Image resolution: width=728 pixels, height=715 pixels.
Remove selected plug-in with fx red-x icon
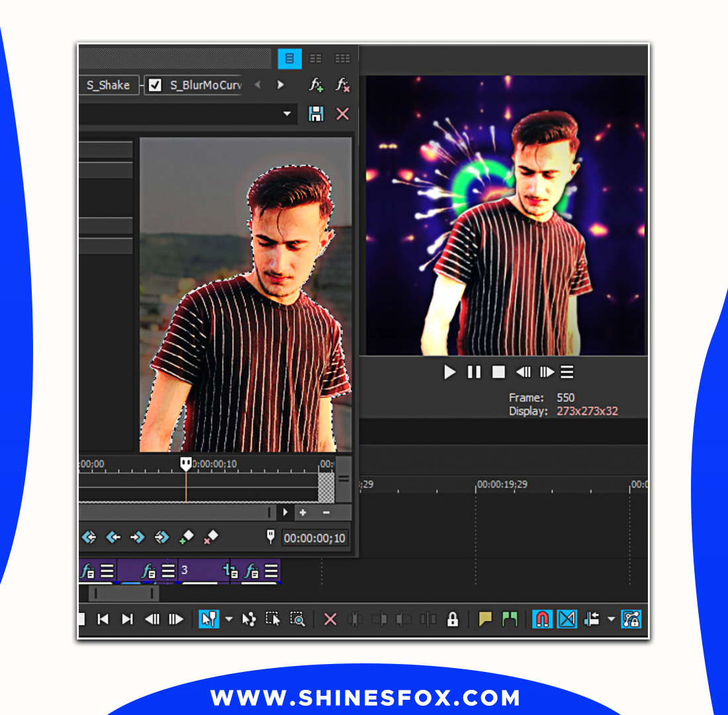tap(343, 85)
